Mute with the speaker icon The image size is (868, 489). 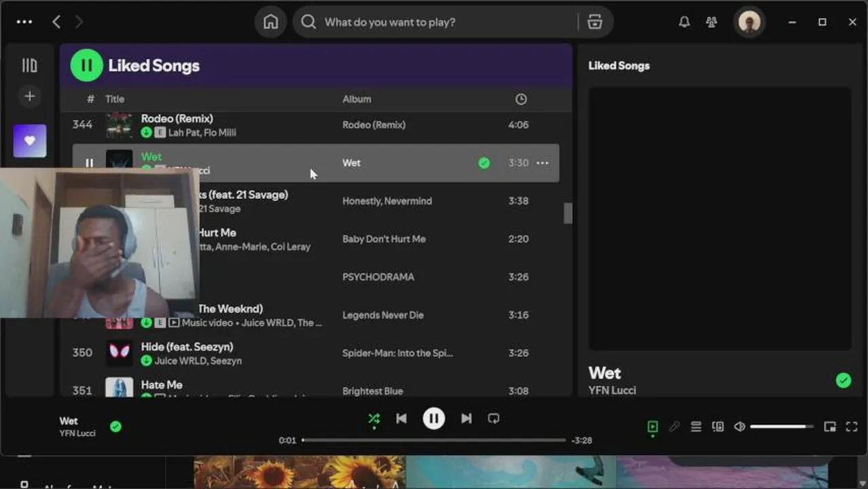tap(739, 427)
